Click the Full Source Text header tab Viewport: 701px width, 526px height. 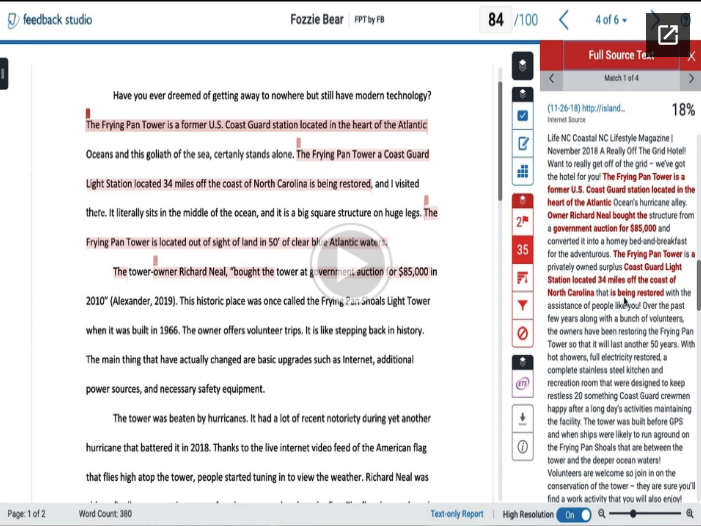click(621, 55)
